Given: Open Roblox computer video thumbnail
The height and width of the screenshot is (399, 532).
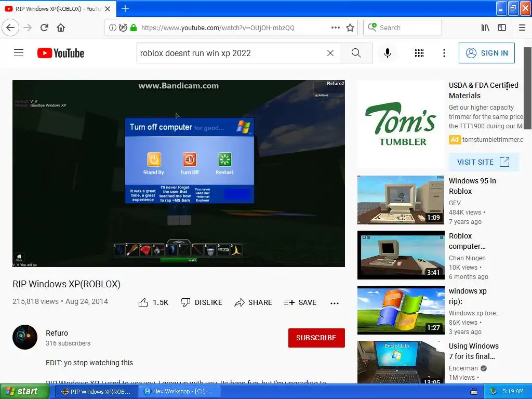Looking at the screenshot, I should click(x=401, y=255).
